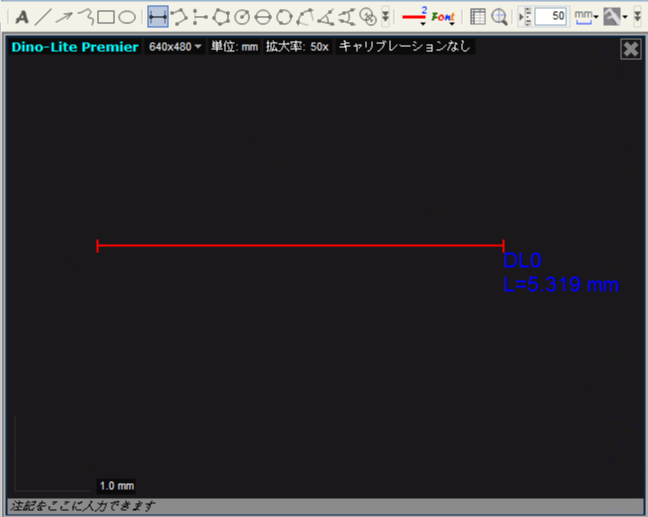Select the freehand drawing tool
Screen dimensions: 648x517
click(x=86, y=17)
